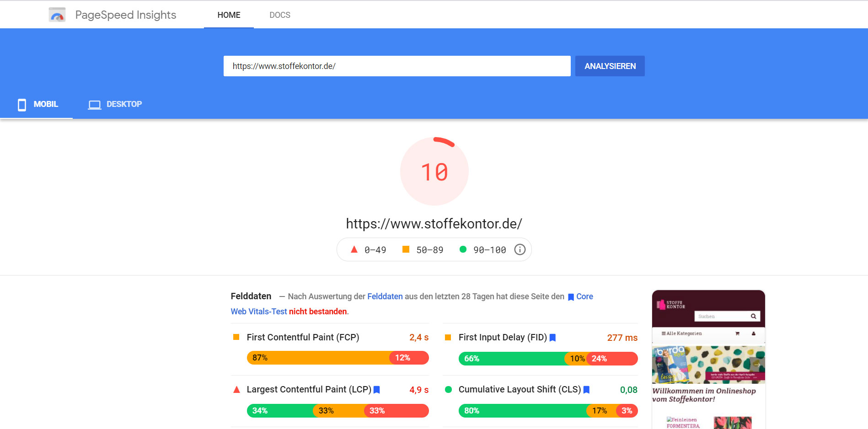This screenshot has height=429, width=868.
Task: Click the 277 ms FID value
Action: pos(622,338)
